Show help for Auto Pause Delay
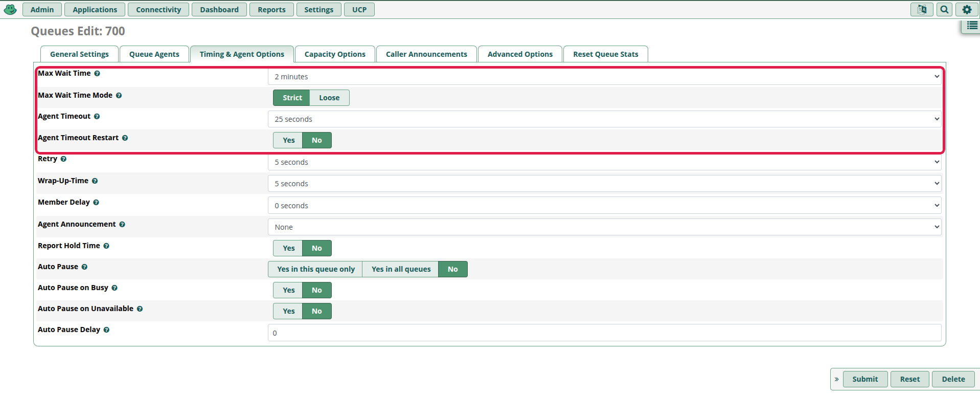Screen dimensions: 980x394 [x=106, y=330]
